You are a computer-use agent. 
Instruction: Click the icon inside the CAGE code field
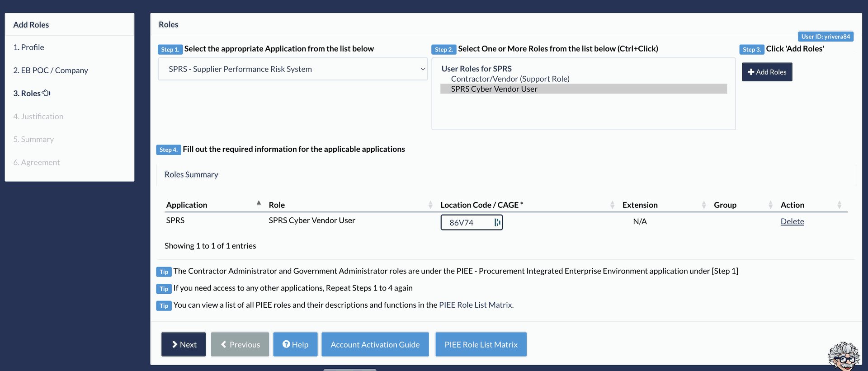coord(497,222)
